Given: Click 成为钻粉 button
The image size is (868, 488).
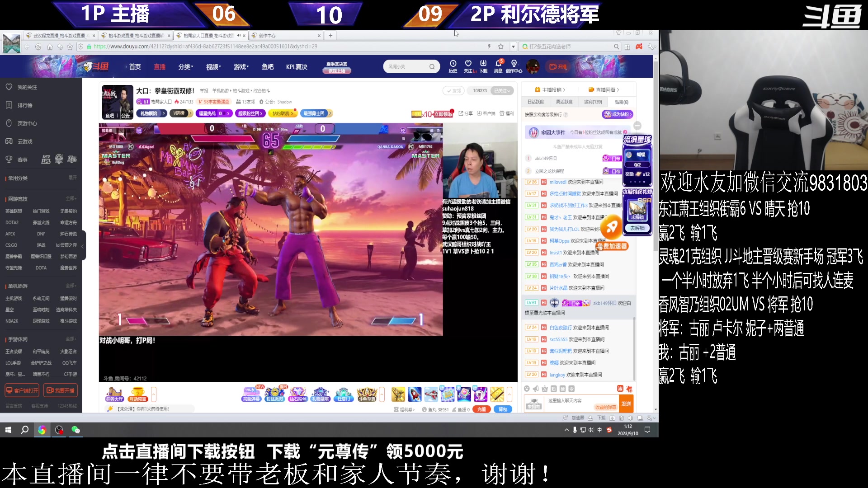Looking at the screenshot, I should click(x=617, y=114).
